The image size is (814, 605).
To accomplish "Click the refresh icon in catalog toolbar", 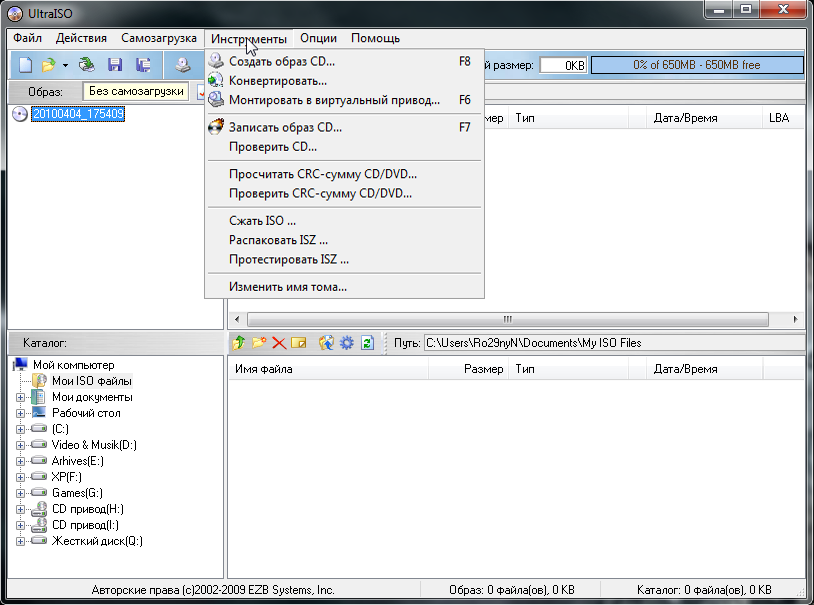I will [368, 343].
